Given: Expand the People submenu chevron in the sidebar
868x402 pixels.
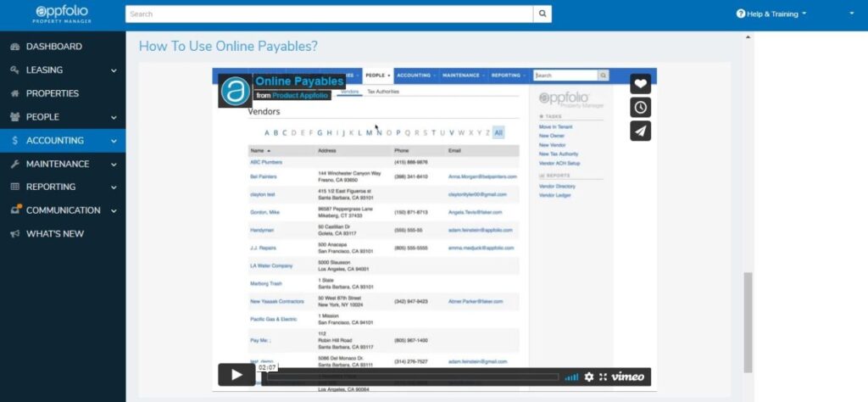Looking at the screenshot, I should click(114, 117).
